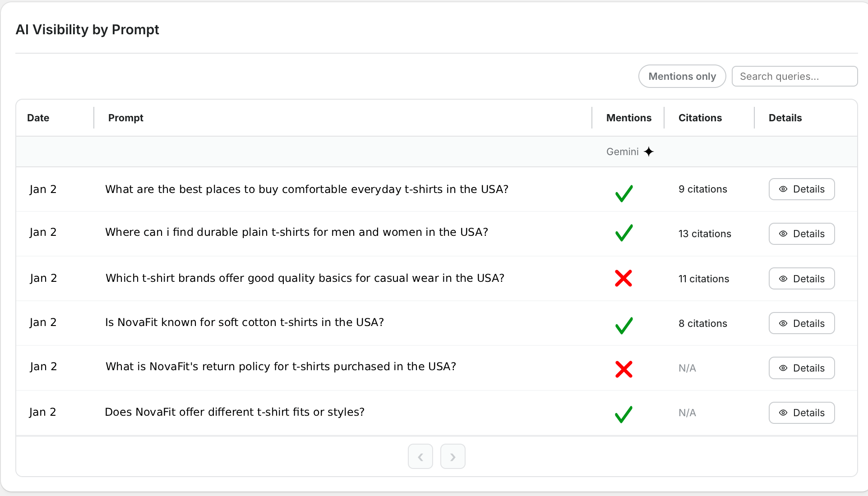Click green checkmark for durable plain t-shirts row
Viewport: 868px width, 496px height.
(624, 233)
